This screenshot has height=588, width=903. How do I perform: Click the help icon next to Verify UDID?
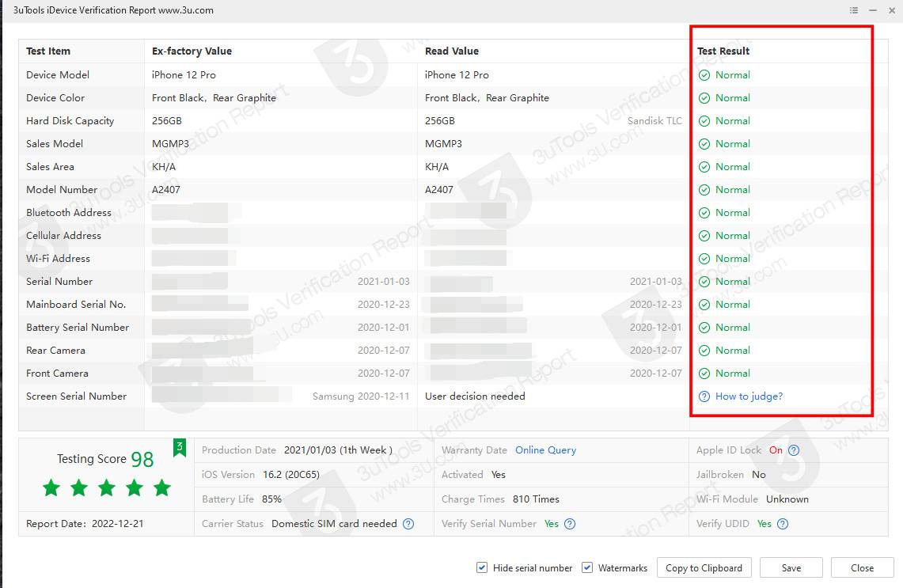point(783,524)
